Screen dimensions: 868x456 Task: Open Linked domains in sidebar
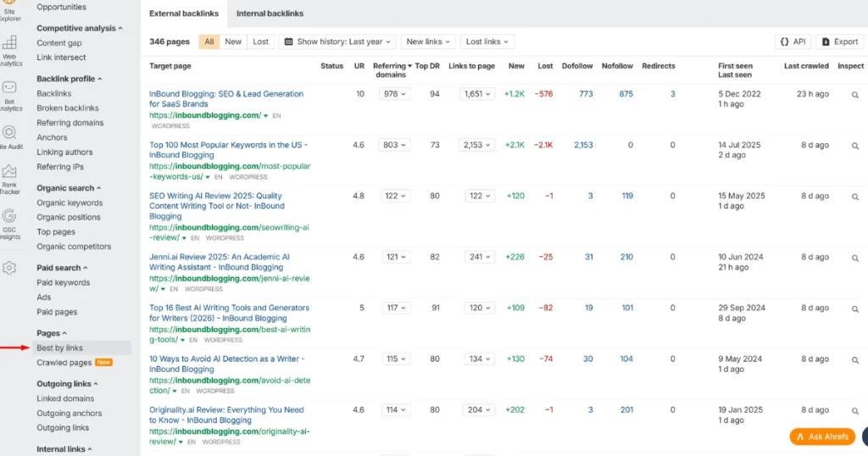click(x=65, y=398)
